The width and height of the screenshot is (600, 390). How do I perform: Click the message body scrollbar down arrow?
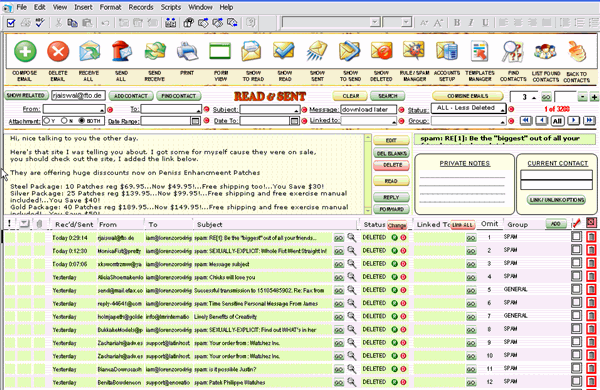(x=368, y=211)
